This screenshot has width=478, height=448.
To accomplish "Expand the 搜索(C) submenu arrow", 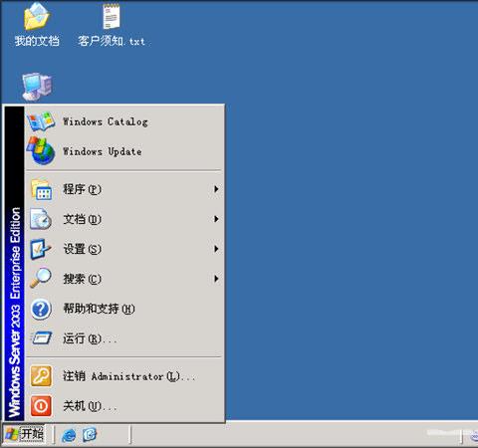I will coord(216,279).
